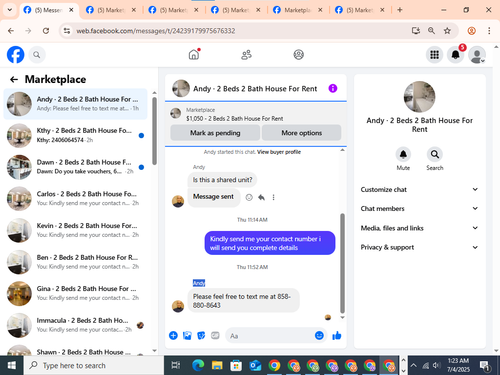Expand Customize chat section
The width and height of the screenshot is (500, 375).
[x=419, y=189]
